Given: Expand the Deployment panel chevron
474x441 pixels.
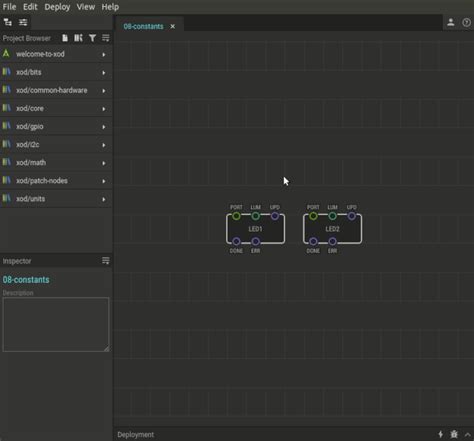Looking at the screenshot, I should click(x=468, y=434).
